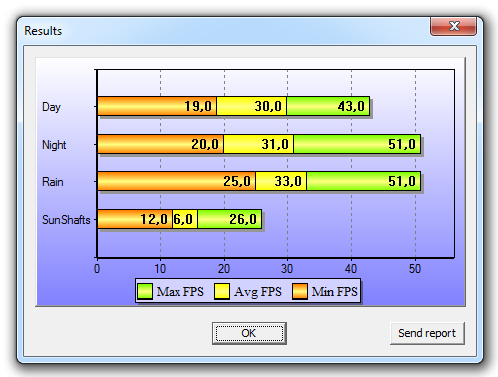Select the Night green bar showing 51,0
Image resolution: width=498 pixels, height=377 pixels.
click(x=357, y=144)
